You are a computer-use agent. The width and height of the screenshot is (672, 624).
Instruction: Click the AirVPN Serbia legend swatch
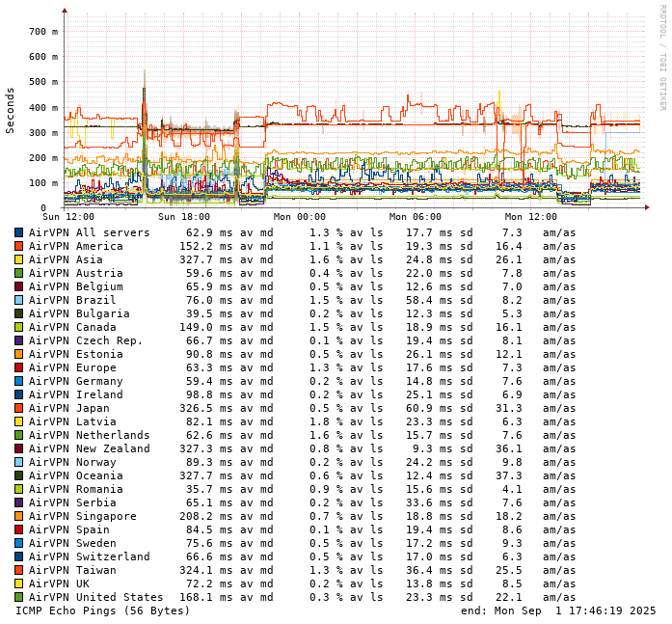[19, 502]
